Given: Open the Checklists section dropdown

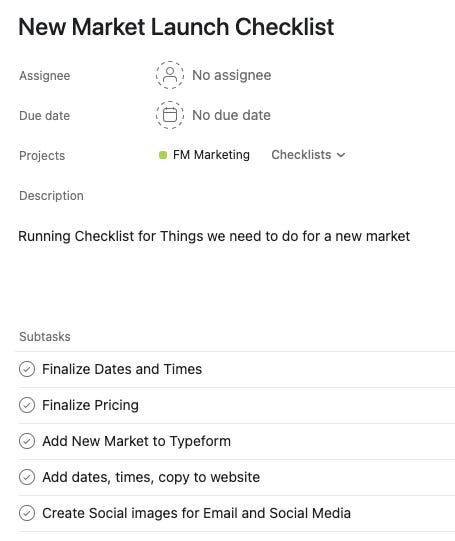Looking at the screenshot, I should click(308, 155).
